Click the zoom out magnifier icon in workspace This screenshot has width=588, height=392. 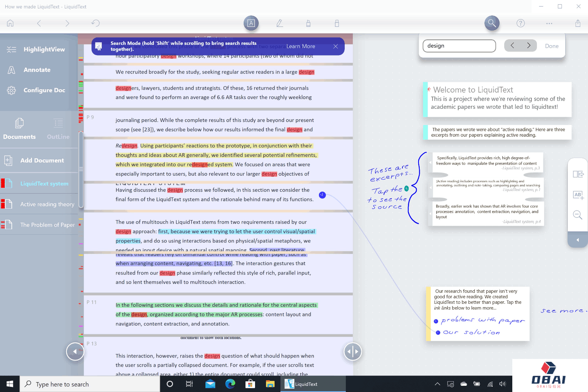578,215
